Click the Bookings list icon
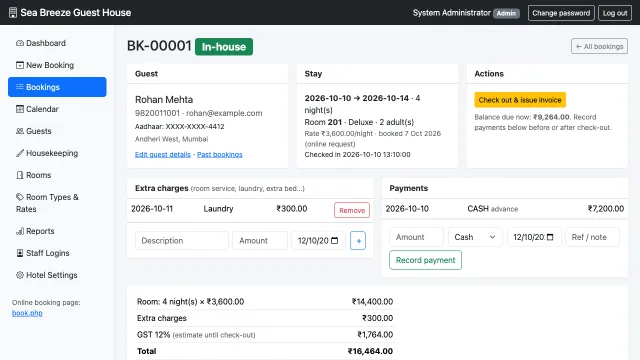 pyautogui.click(x=20, y=87)
